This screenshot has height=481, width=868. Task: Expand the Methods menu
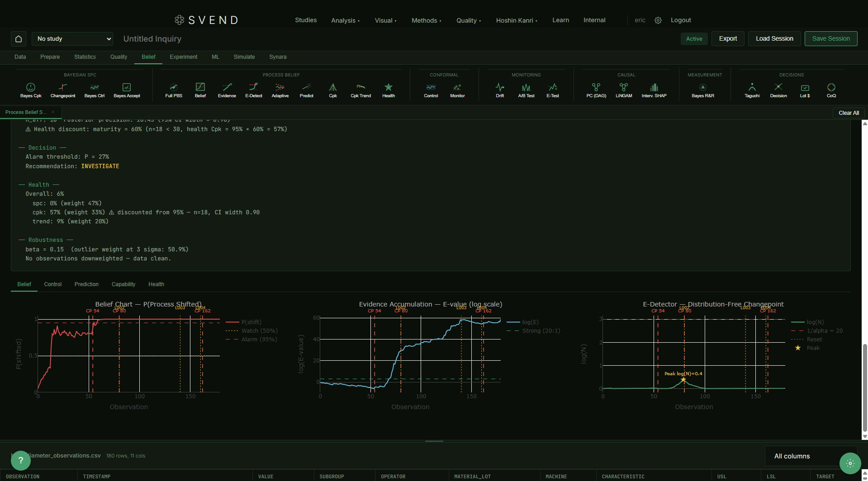[x=426, y=20]
